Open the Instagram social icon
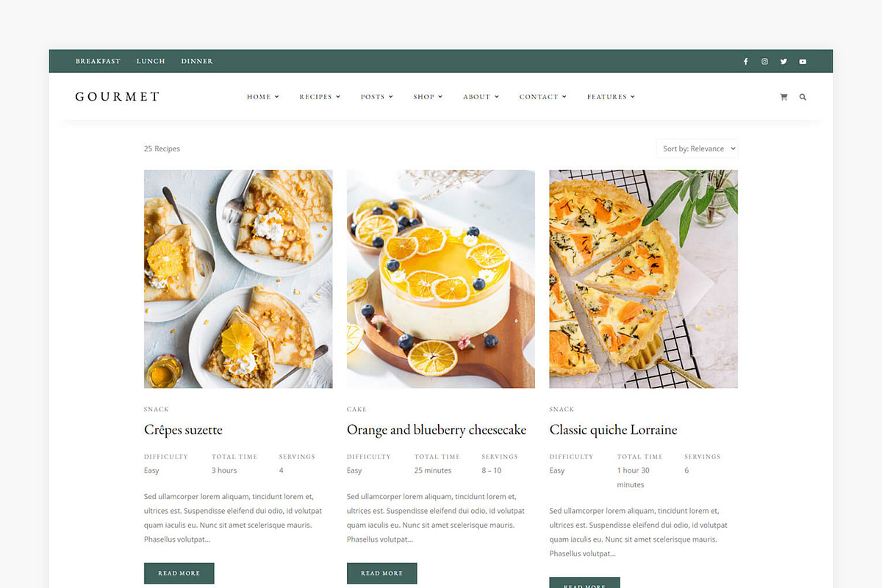The width and height of the screenshot is (882, 588). tap(764, 62)
